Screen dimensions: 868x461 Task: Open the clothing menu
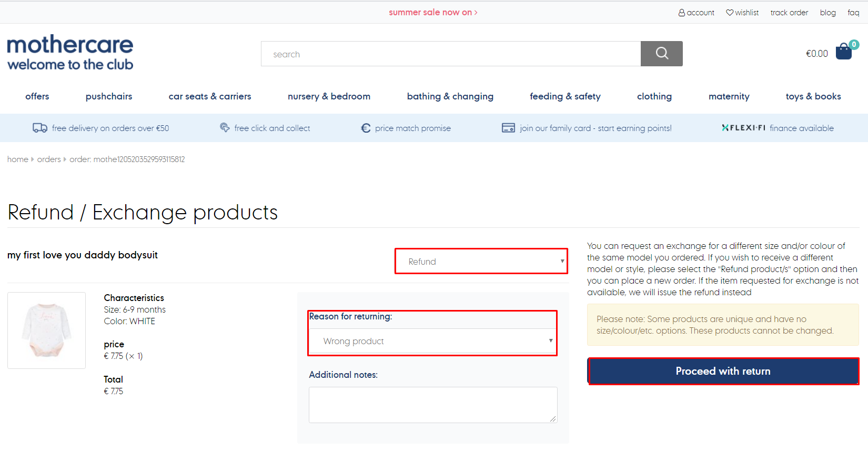point(654,96)
